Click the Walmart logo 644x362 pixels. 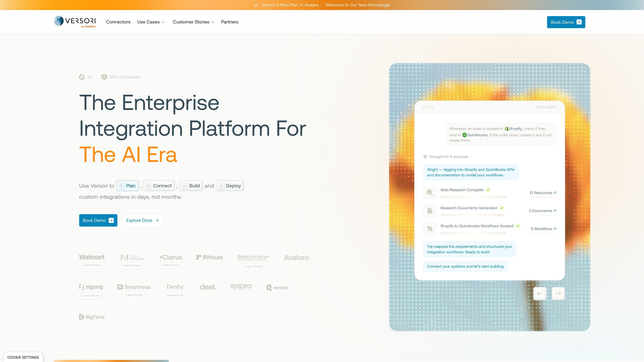coord(92,257)
